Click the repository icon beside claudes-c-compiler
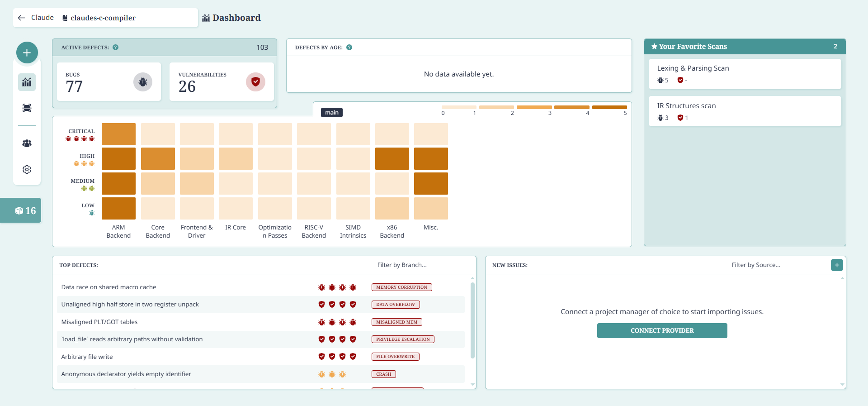 click(x=65, y=18)
